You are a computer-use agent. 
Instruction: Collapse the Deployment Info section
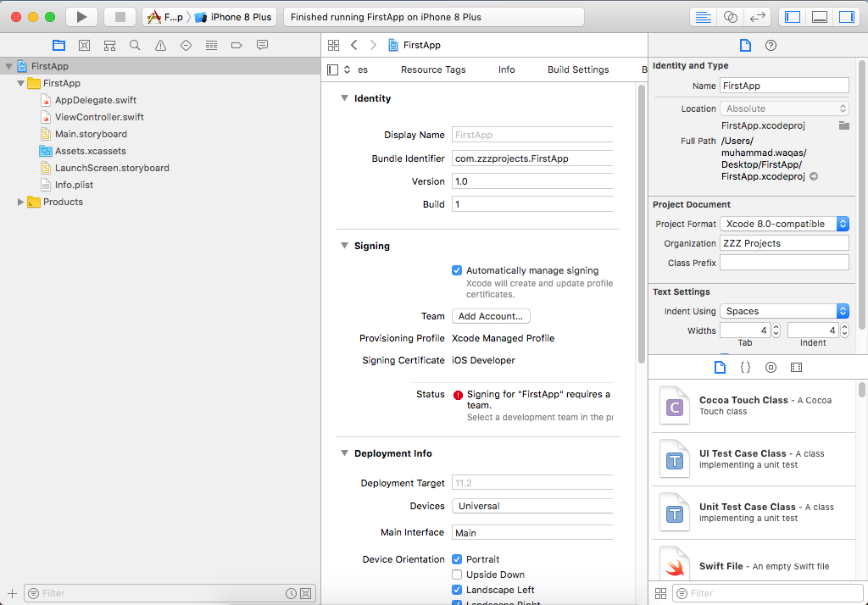(344, 452)
